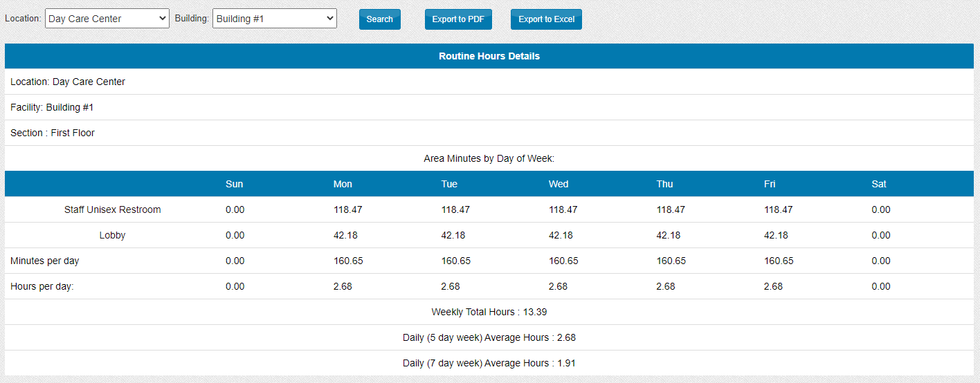Select the Facility: Building #1 row
Image resolution: width=980 pixels, height=383 pixels.
click(x=52, y=107)
